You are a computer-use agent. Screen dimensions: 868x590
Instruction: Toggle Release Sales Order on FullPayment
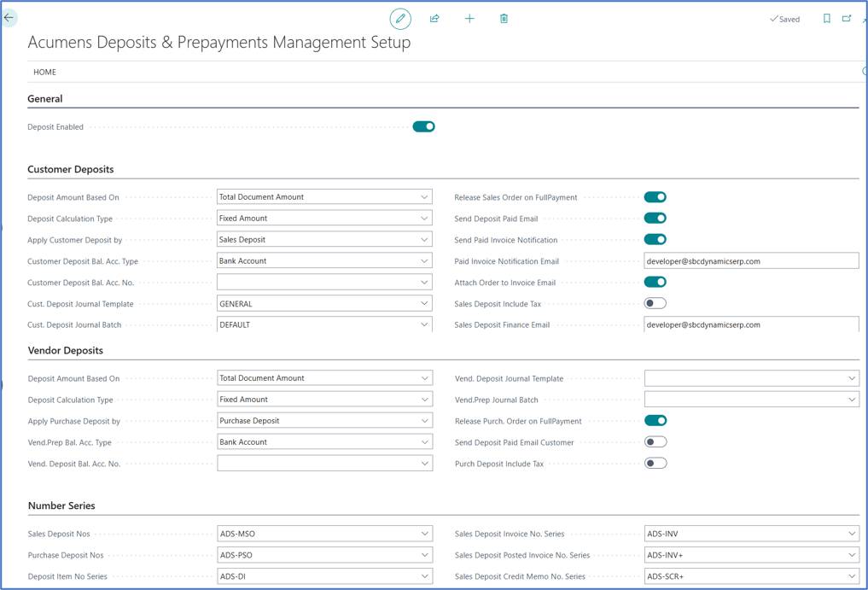click(655, 197)
